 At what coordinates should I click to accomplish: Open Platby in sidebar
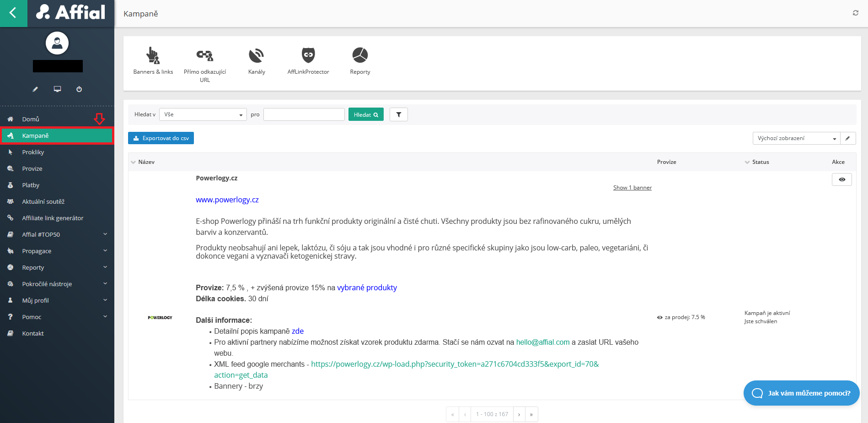click(x=57, y=185)
